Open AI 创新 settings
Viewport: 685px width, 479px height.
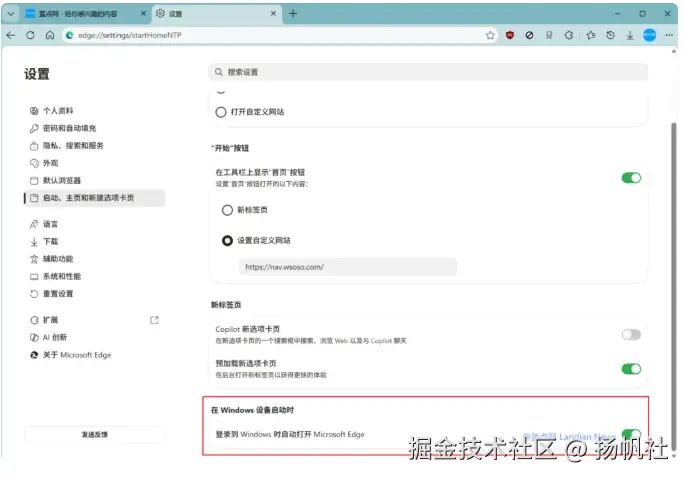[x=94, y=337]
